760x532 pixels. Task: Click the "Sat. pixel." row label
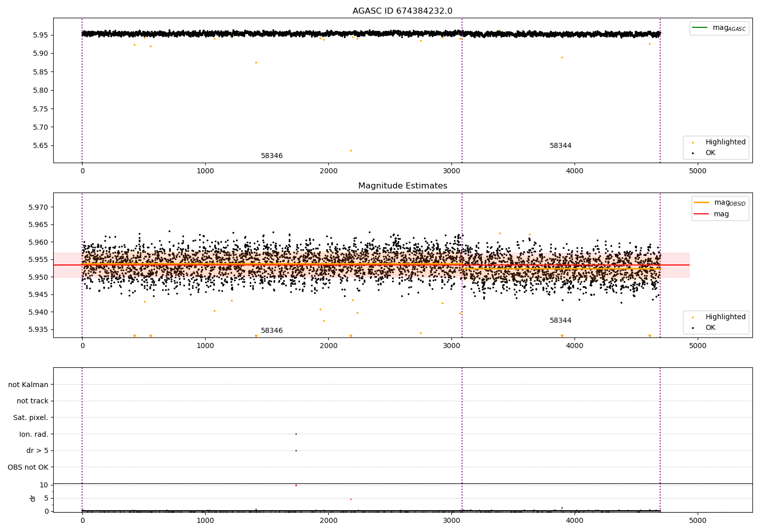pyautogui.click(x=31, y=418)
